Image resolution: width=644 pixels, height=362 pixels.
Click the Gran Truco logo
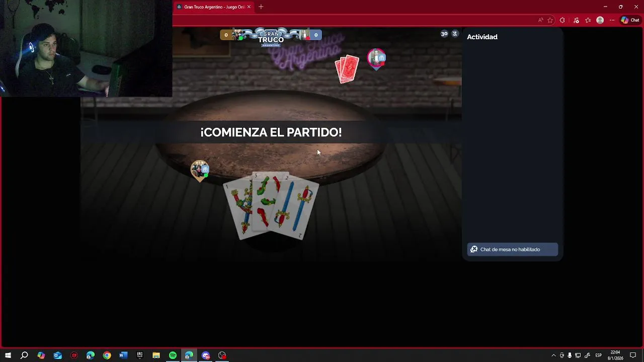click(x=271, y=38)
